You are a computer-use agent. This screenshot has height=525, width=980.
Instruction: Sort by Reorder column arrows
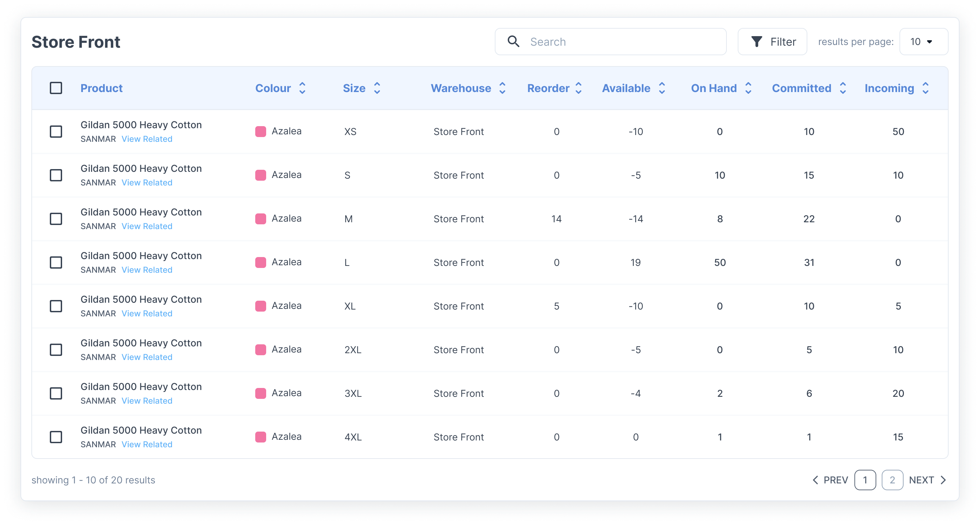click(578, 88)
